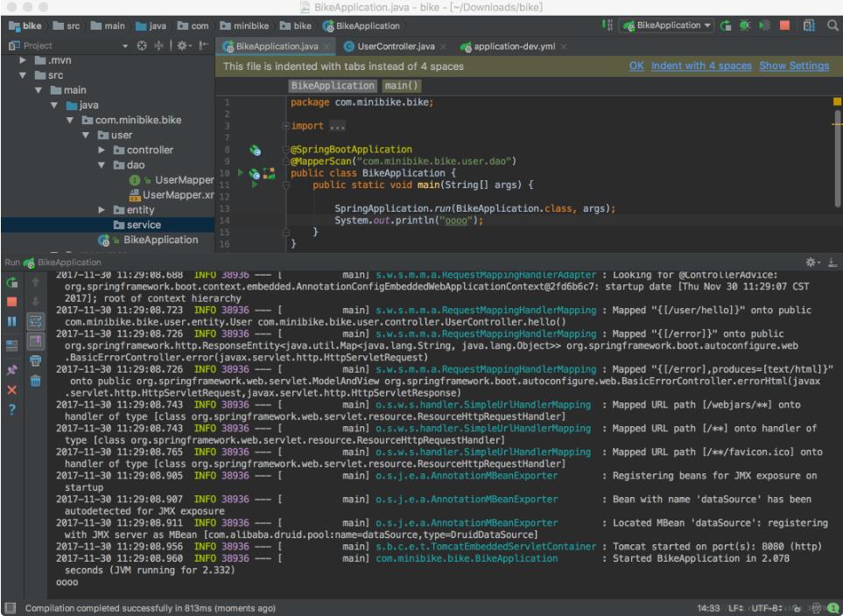Click the Indent with 4 spaces link
843x616 pixels.
(701, 66)
